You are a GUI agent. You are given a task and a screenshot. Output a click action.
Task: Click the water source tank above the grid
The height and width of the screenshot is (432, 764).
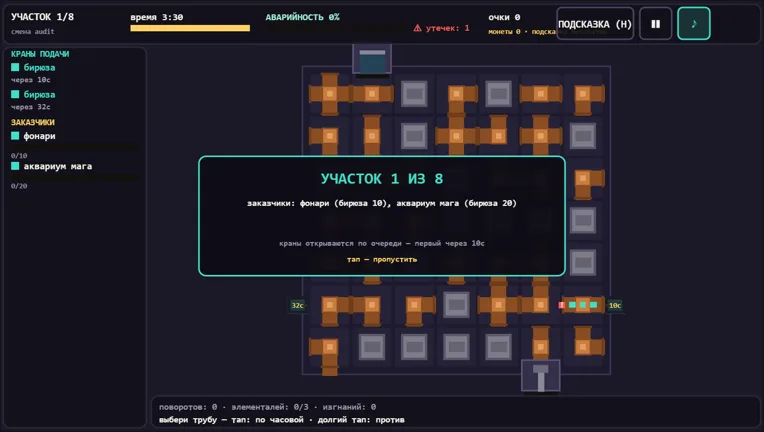(x=372, y=59)
